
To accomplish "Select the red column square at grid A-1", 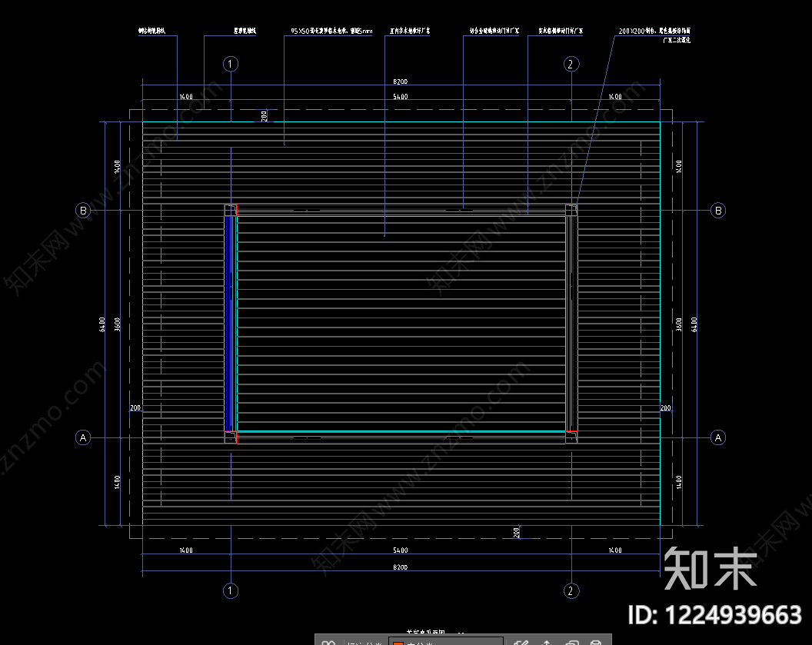I will pos(231,437).
